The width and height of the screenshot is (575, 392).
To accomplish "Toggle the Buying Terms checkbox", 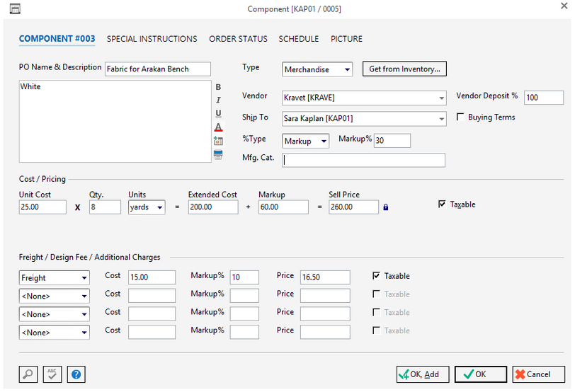I will (x=460, y=117).
